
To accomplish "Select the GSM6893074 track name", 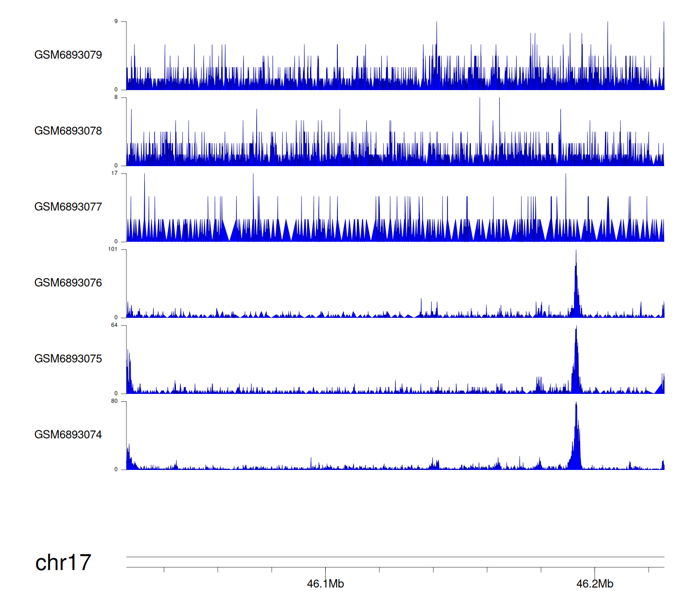I will point(68,435).
